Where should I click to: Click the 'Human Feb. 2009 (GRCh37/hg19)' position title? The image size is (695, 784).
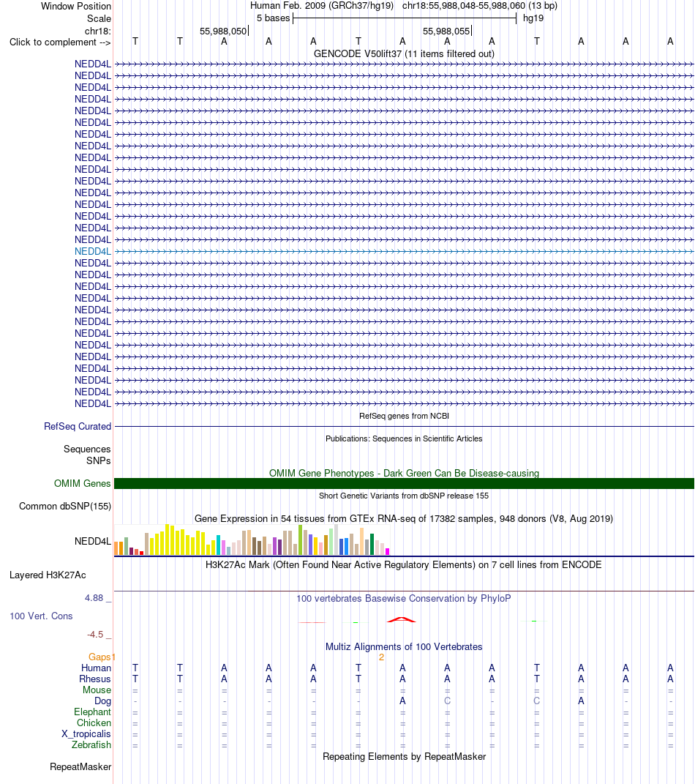click(x=322, y=6)
